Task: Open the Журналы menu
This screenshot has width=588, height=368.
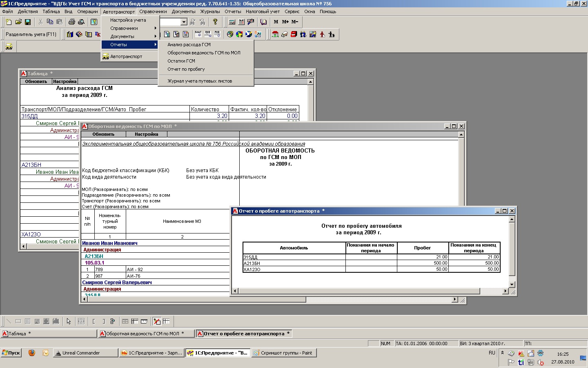Action: click(x=210, y=11)
